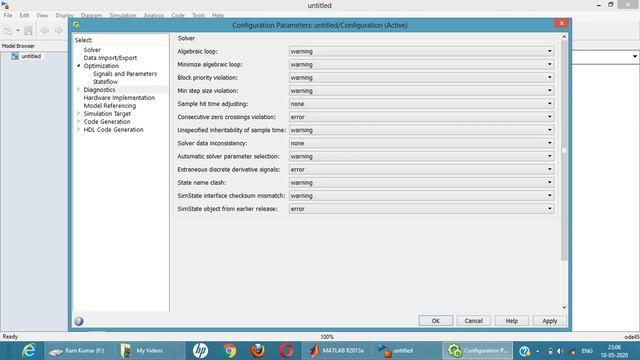The width and height of the screenshot is (640, 360).
Task: Click the help question mark tray icon
Action: pos(524,351)
